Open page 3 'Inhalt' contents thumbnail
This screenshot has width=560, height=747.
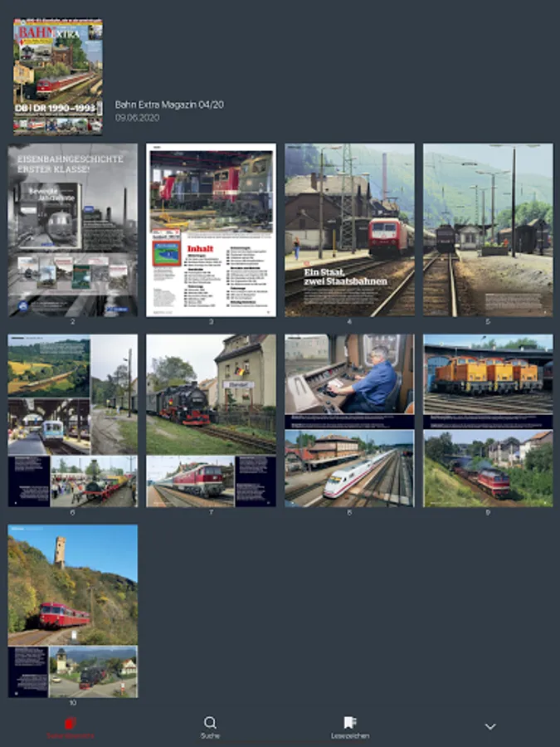coord(211,230)
